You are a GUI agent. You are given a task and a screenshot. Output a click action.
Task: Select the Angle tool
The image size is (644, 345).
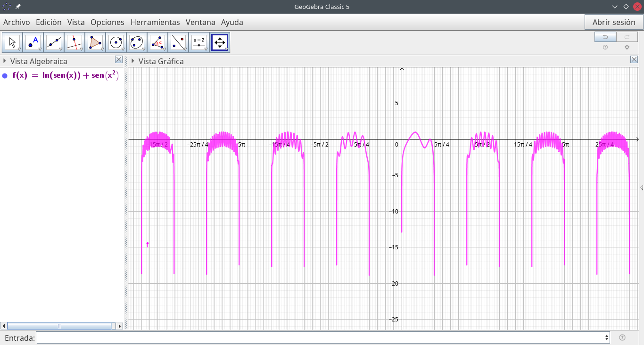157,42
